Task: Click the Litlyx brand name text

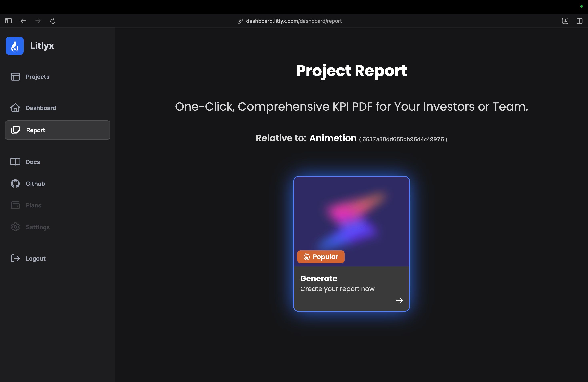Action: click(x=42, y=46)
